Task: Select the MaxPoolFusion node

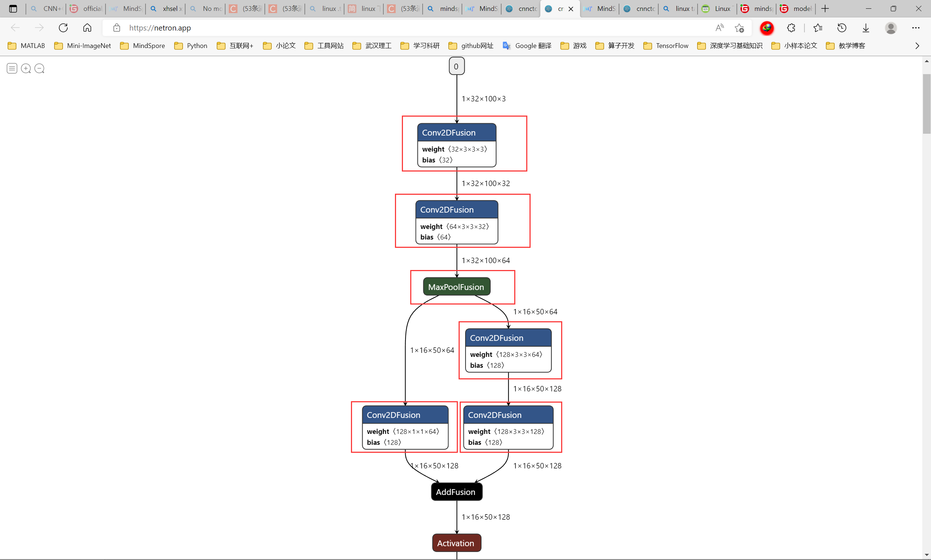Action: 456,287
